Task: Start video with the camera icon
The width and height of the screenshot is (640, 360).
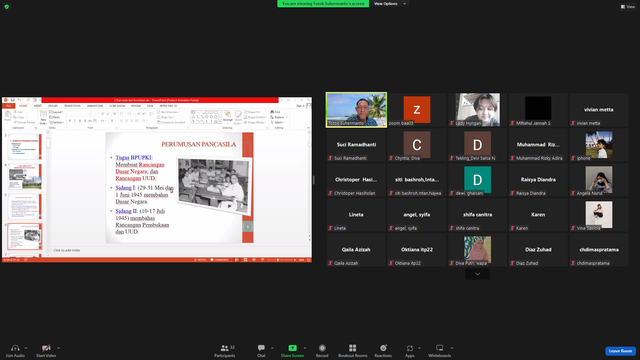Action: [x=46, y=348]
